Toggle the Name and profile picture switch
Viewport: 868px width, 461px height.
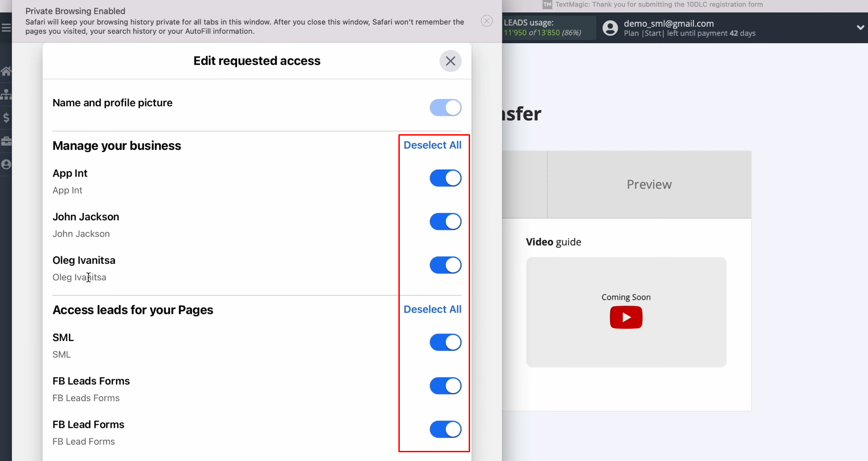[445, 108]
